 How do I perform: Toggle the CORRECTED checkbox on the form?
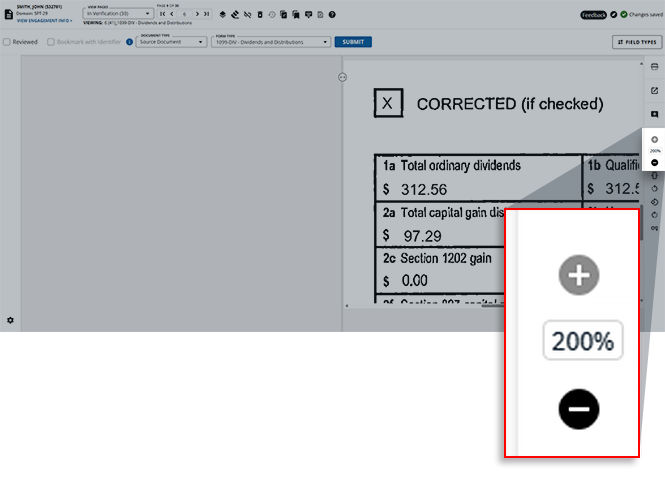[x=388, y=103]
